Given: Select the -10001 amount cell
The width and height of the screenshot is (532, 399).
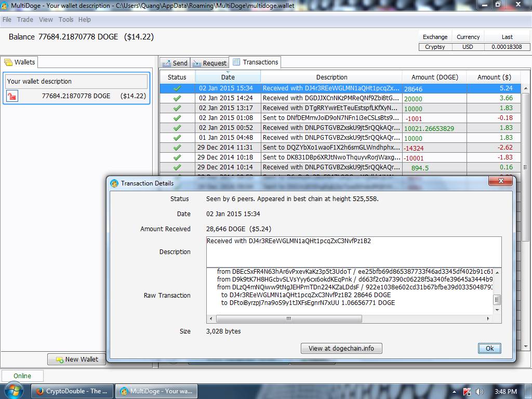Looking at the screenshot, I should pos(434,158).
